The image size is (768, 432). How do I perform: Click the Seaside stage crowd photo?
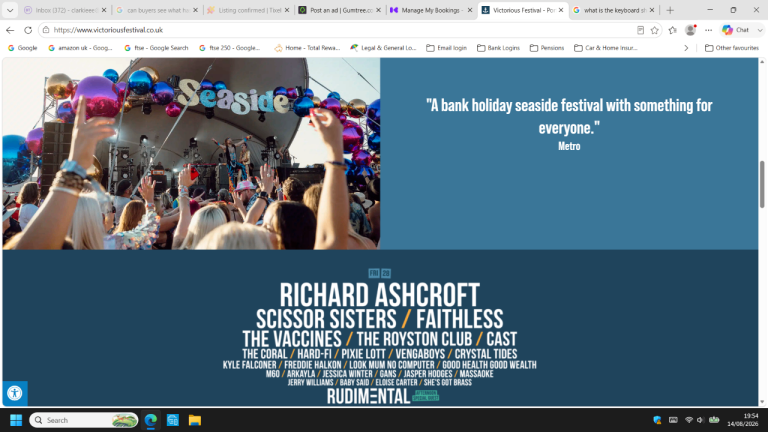[x=191, y=154]
